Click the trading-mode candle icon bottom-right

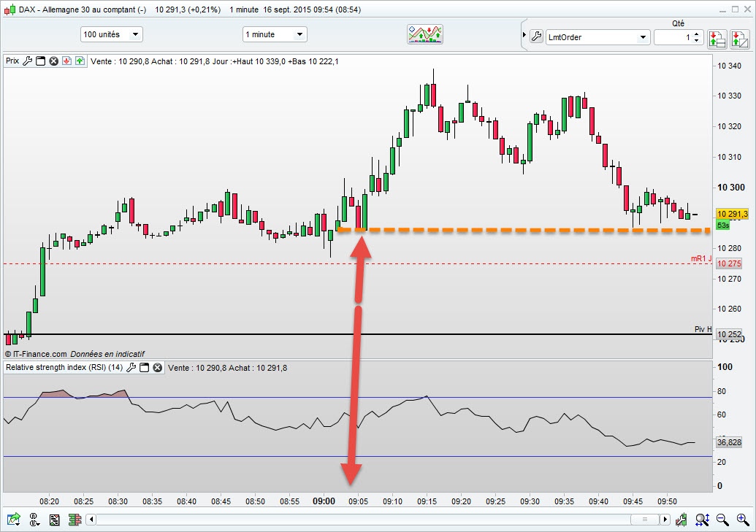(681, 519)
